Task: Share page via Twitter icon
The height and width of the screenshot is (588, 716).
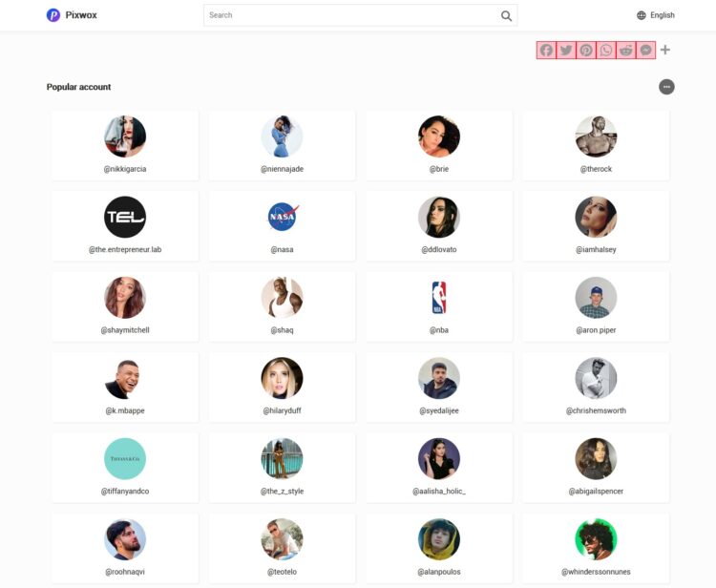Action: tap(566, 51)
